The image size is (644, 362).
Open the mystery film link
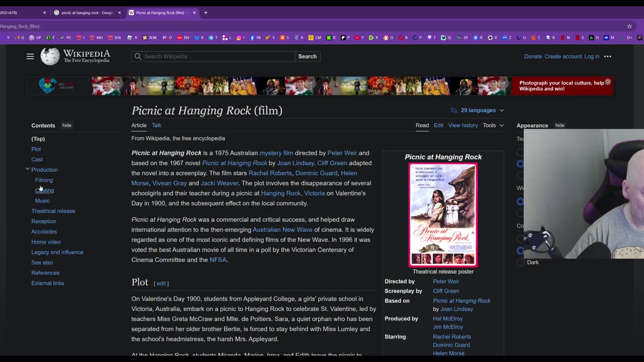pos(276,153)
